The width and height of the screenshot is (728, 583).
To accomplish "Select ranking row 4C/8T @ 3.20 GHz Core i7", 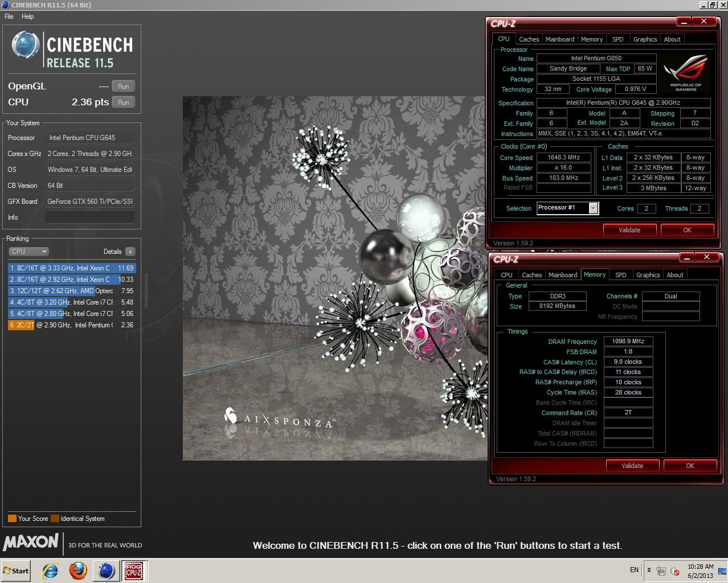I will pyautogui.click(x=72, y=302).
